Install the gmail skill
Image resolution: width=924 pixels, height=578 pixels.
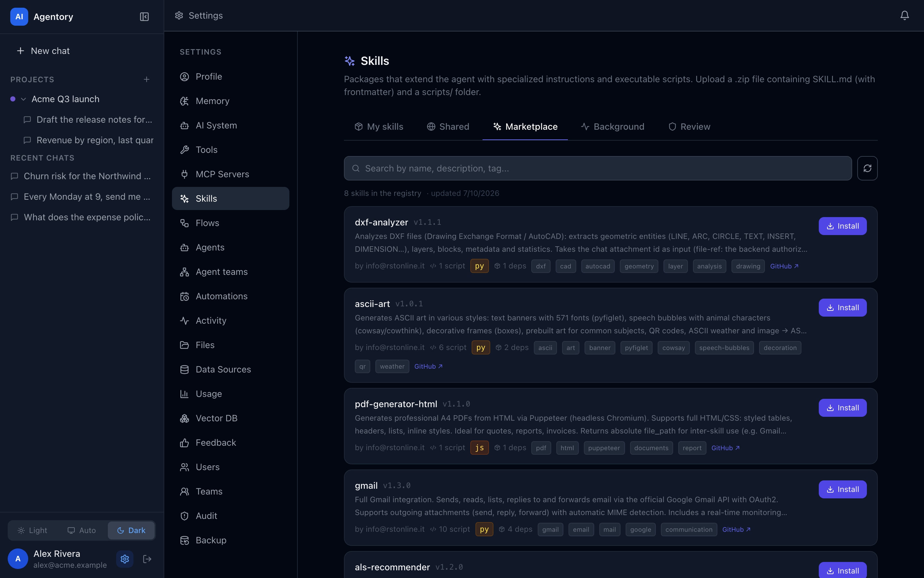point(842,489)
